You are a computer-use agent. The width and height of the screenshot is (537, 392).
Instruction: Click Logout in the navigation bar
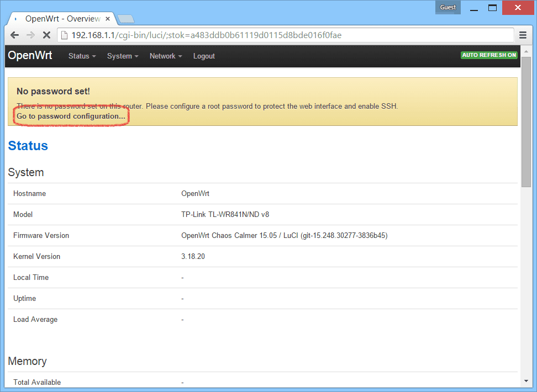click(x=204, y=56)
